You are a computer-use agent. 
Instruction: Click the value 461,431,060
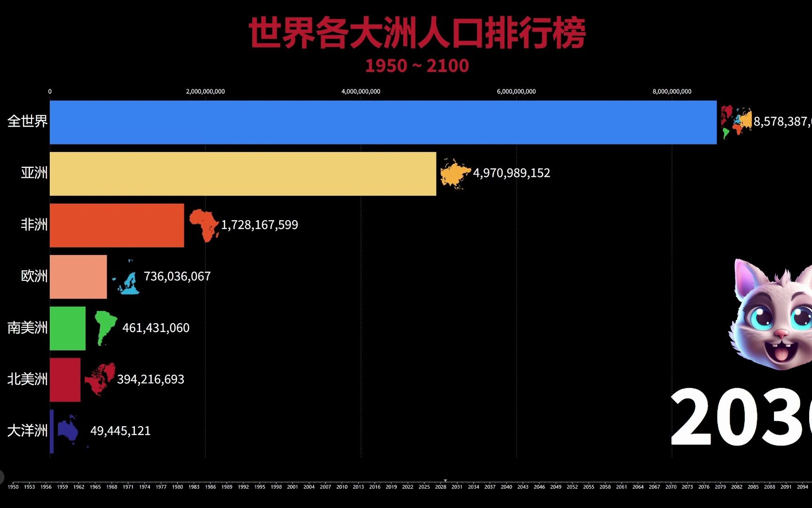pyautogui.click(x=156, y=328)
